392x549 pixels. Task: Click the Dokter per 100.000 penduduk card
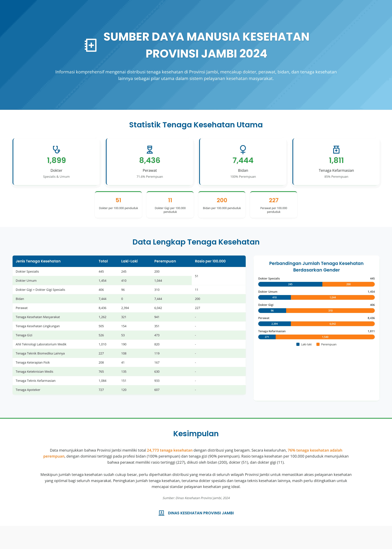[x=118, y=205]
